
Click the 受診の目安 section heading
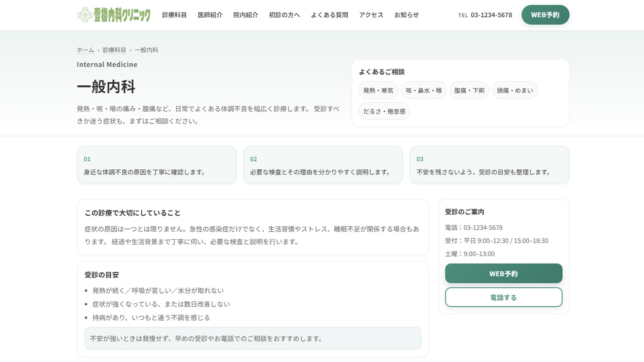(101, 275)
